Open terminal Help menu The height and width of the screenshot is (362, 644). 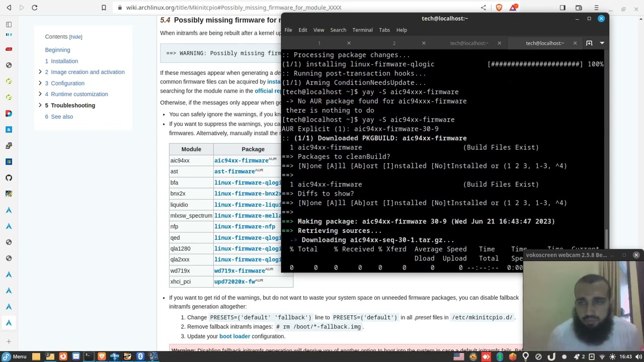(x=401, y=30)
